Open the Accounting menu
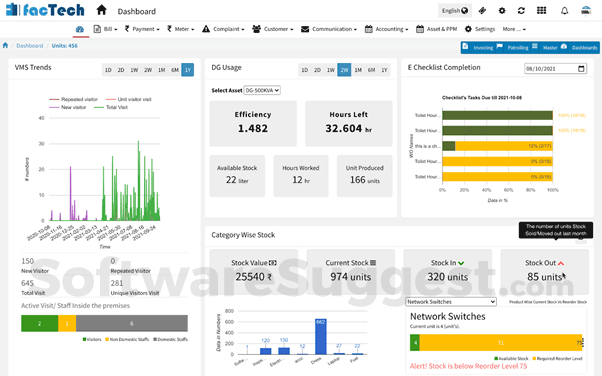Image resolution: width=602 pixels, height=376 pixels. coord(386,29)
